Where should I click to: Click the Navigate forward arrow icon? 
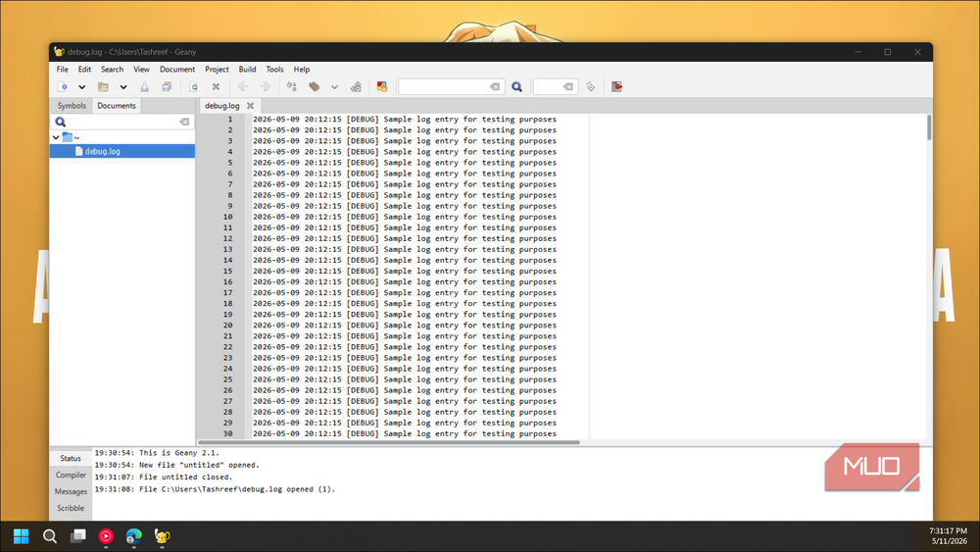pyautogui.click(x=265, y=87)
